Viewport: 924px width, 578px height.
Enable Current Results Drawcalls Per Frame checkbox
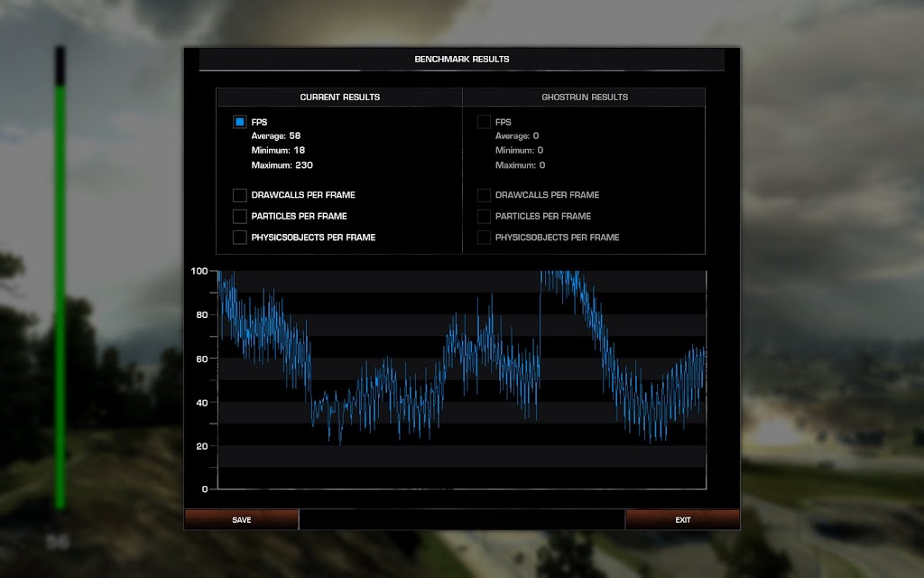coord(240,195)
